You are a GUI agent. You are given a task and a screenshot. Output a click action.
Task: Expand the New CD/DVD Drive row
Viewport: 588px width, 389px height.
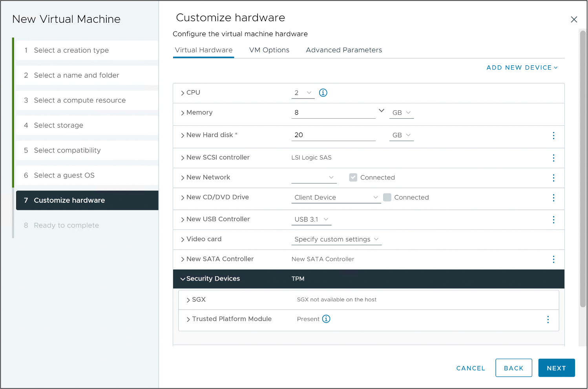point(183,198)
